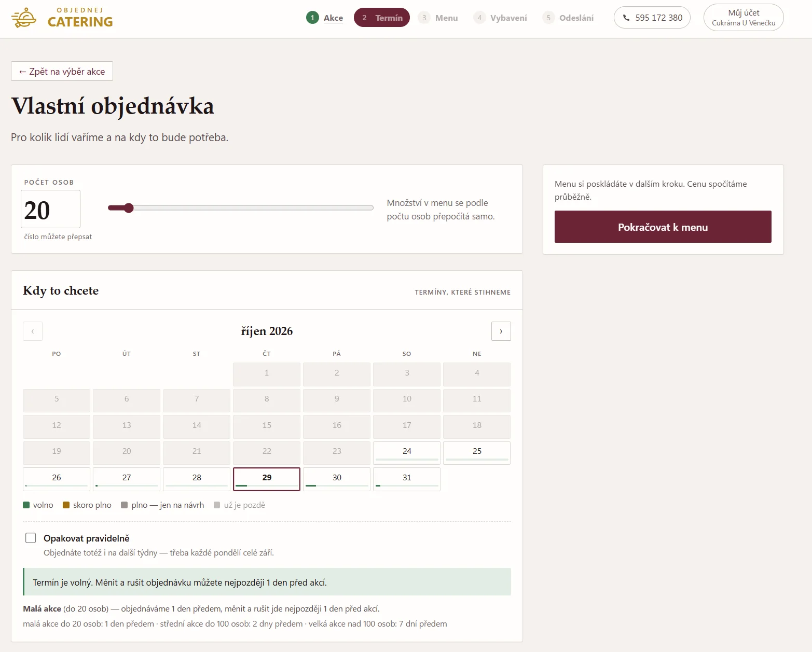This screenshot has width=812, height=652.
Task: Click Pokračovat k menu button
Action: (663, 227)
